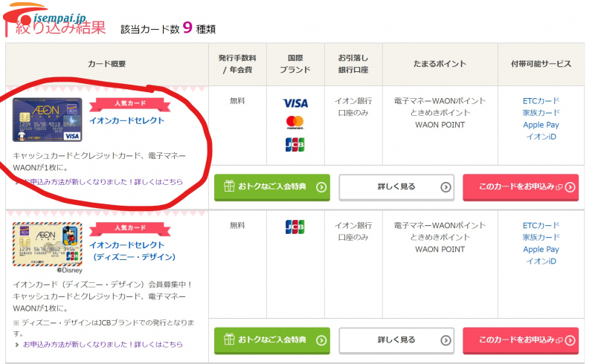Click 詳しく見る button for first card
The width and height of the screenshot is (595, 364).
click(x=396, y=187)
